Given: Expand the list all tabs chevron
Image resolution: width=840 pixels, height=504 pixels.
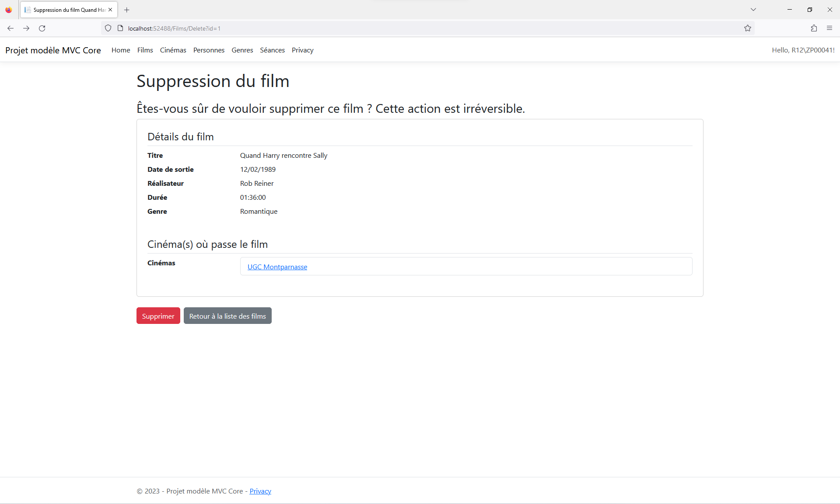Looking at the screenshot, I should [753, 10].
